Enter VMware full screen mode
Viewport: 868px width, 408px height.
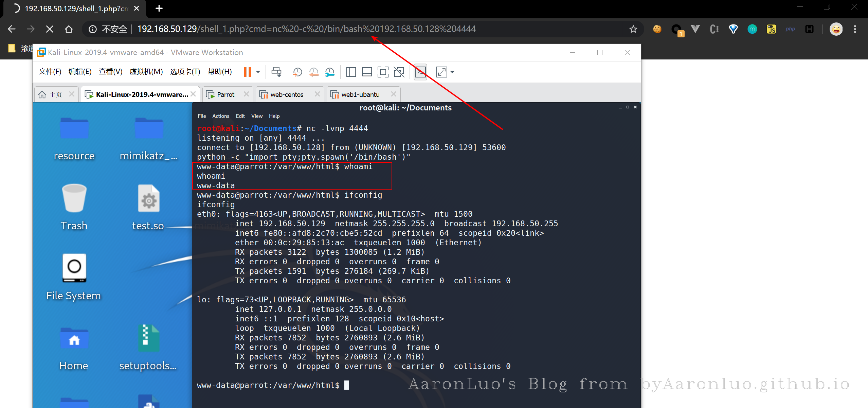pyautogui.click(x=383, y=72)
